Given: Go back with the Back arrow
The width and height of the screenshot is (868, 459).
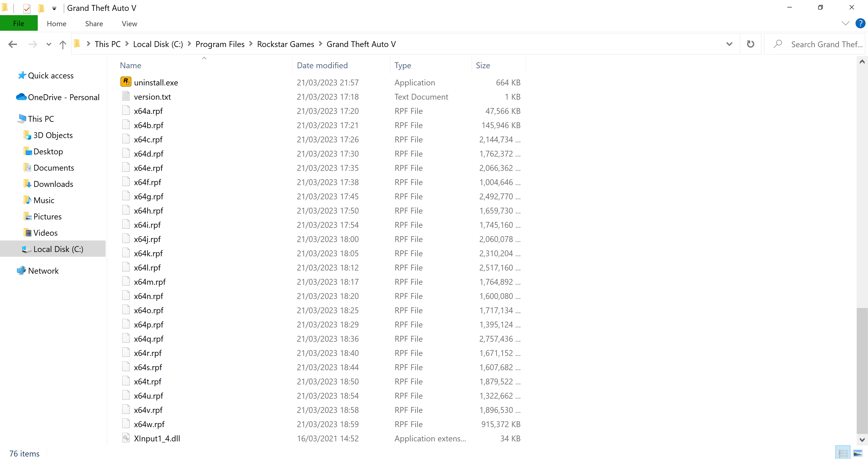Looking at the screenshot, I should click(13, 44).
